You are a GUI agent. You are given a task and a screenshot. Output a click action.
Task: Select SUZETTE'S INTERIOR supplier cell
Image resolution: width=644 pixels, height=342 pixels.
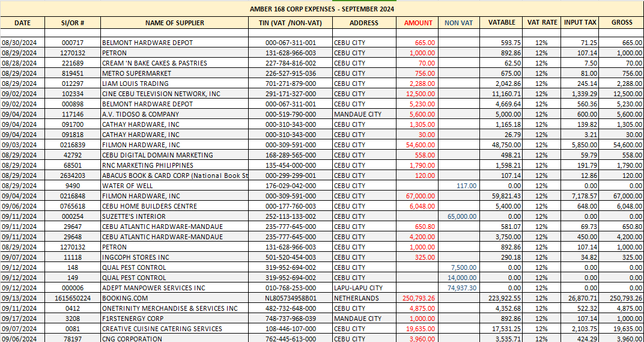(175, 216)
